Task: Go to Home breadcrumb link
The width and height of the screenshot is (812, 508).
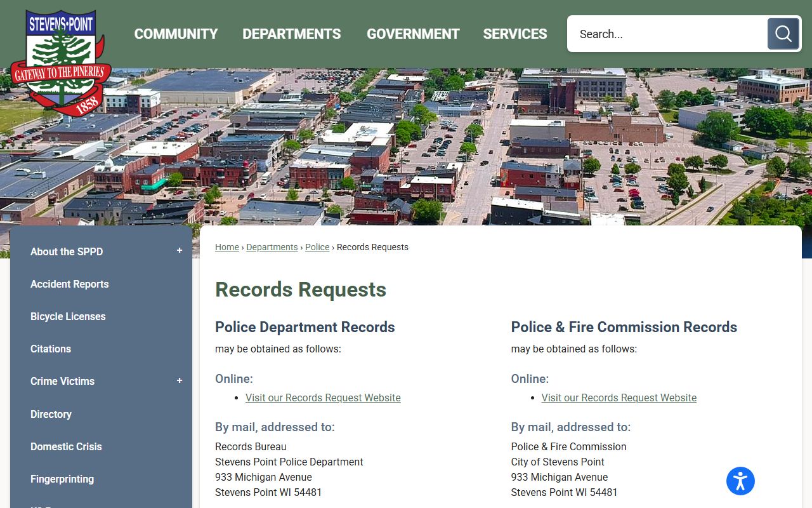Action: (227, 247)
